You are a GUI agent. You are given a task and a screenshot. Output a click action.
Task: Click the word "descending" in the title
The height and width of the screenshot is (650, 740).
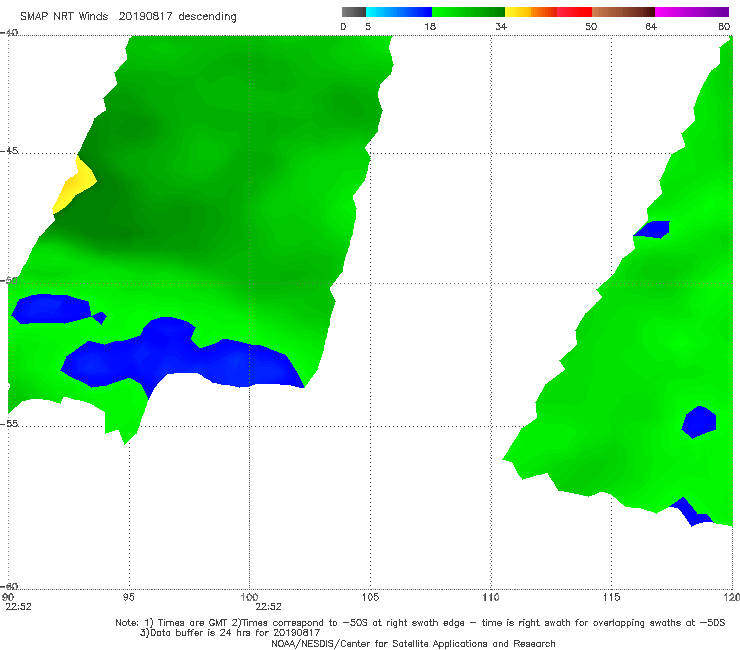click(208, 17)
